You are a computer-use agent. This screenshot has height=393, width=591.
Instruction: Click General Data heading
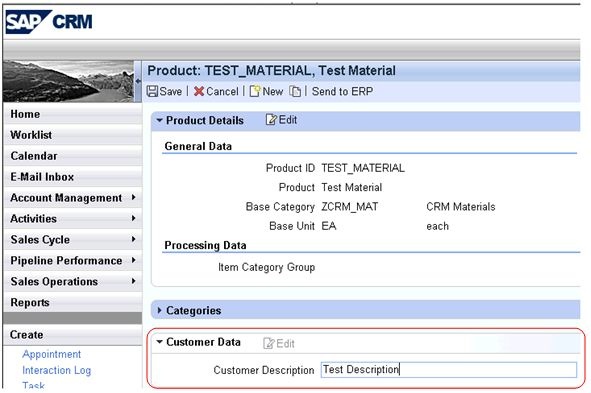coord(198,146)
